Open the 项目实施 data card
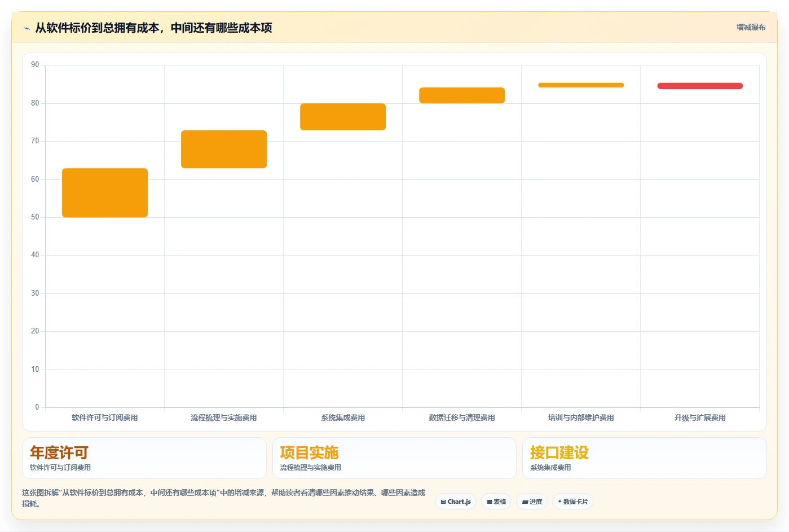This screenshot has width=789, height=532. click(x=394, y=458)
